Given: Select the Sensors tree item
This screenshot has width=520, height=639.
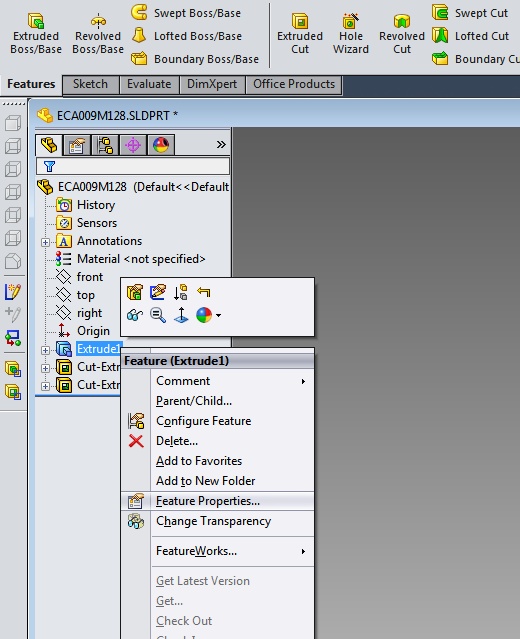Looking at the screenshot, I should [86, 223].
